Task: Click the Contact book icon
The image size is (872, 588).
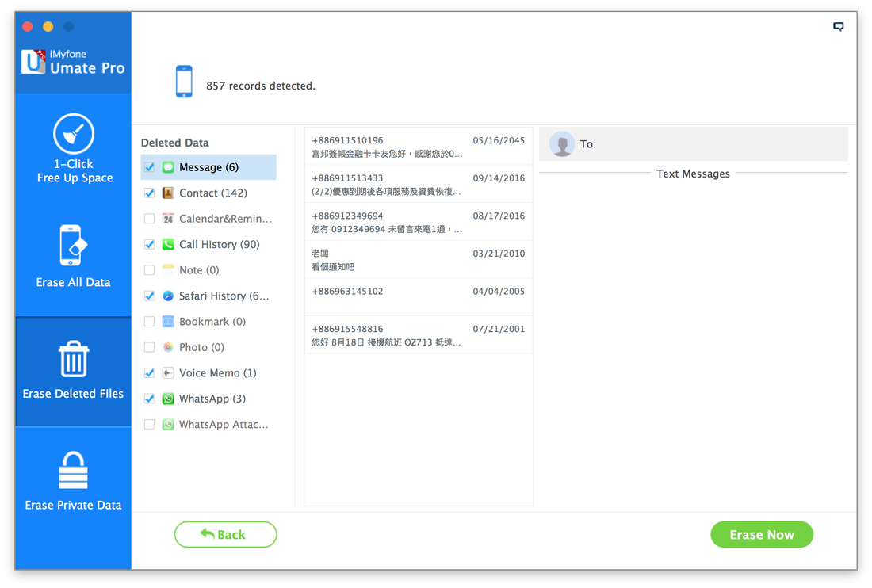Action: point(168,193)
